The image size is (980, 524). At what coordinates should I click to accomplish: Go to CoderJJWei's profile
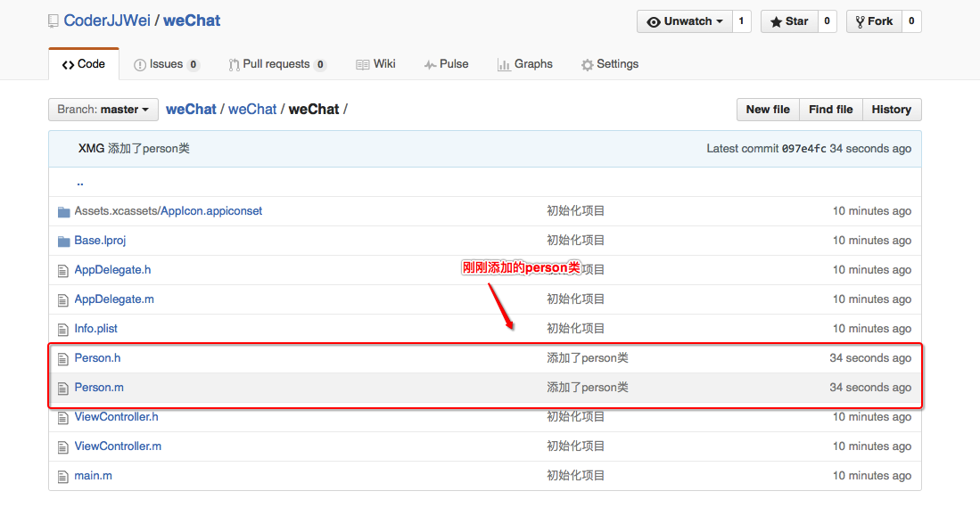pos(107,20)
